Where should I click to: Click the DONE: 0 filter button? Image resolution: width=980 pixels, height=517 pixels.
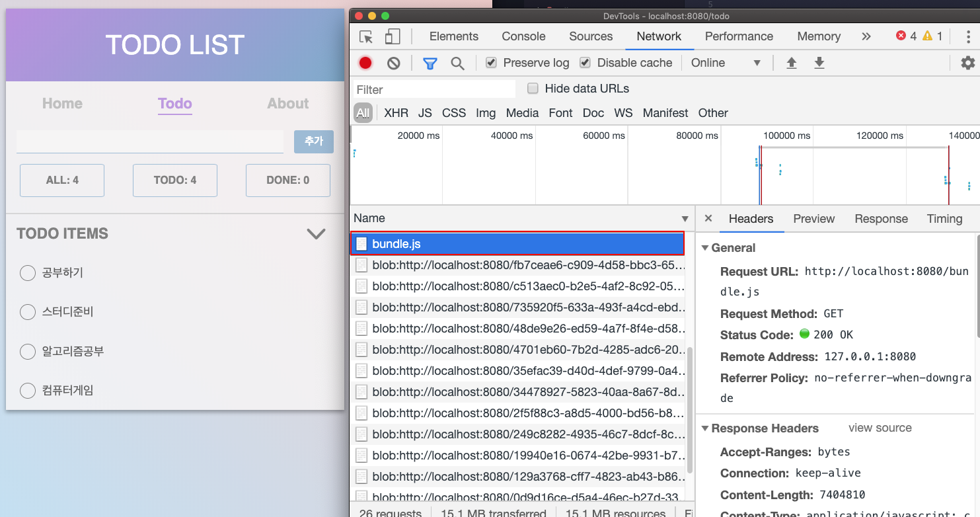(x=288, y=180)
